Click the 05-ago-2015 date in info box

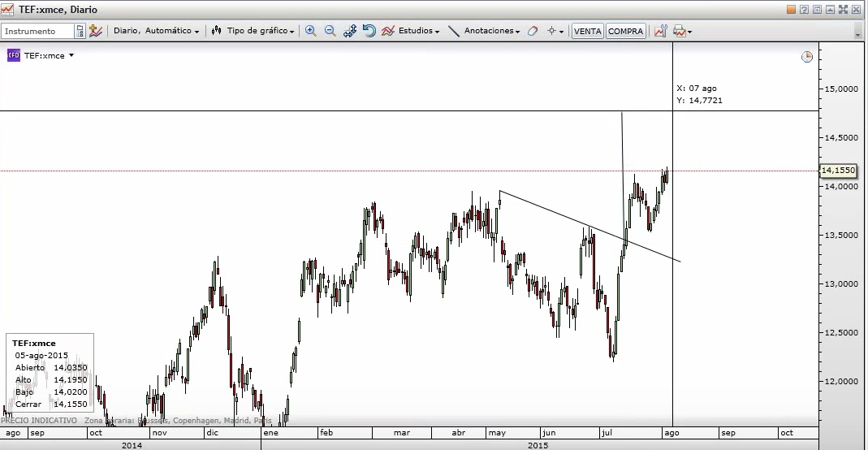[x=41, y=355]
